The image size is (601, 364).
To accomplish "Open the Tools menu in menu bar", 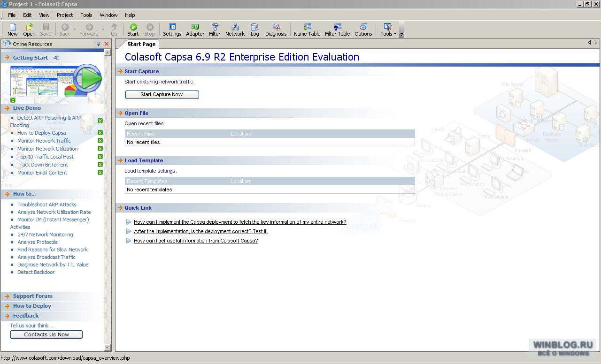I will [86, 15].
